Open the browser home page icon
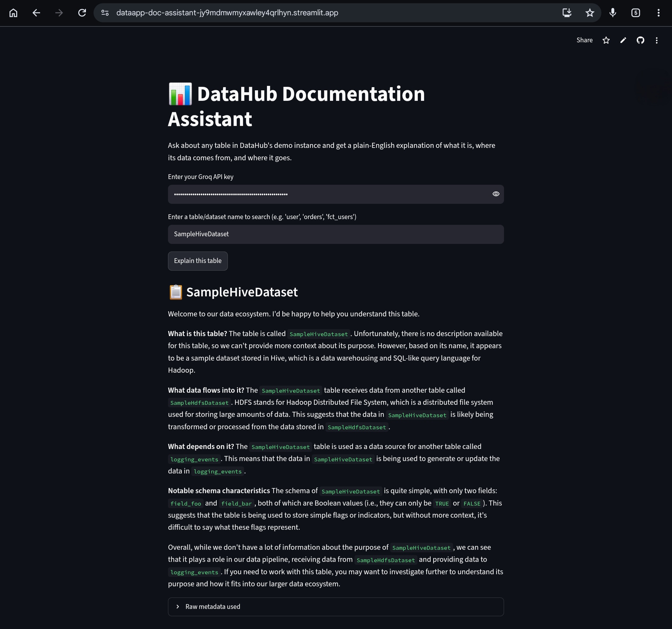 [13, 13]
